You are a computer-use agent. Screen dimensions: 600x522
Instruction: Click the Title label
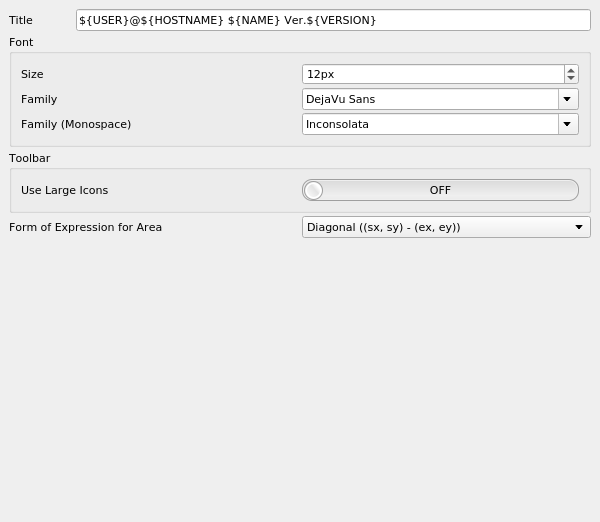click(x=21, y=20)
